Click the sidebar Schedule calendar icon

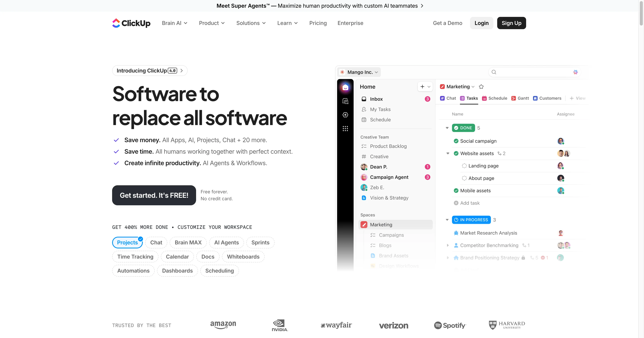tap(364, 120)
